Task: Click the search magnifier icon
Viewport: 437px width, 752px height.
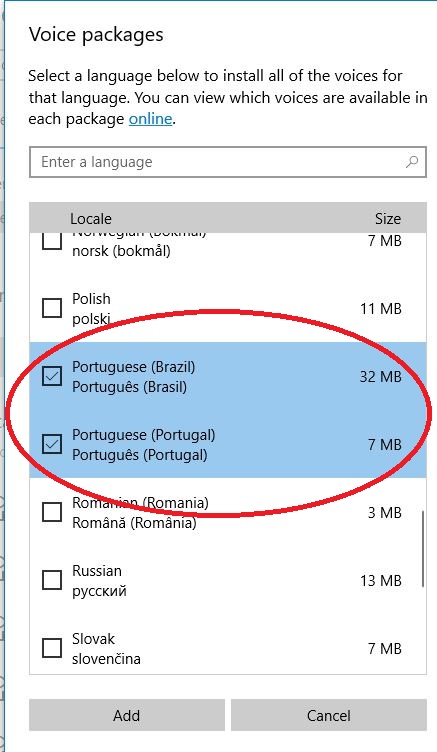Action: [x=412, y=162]
